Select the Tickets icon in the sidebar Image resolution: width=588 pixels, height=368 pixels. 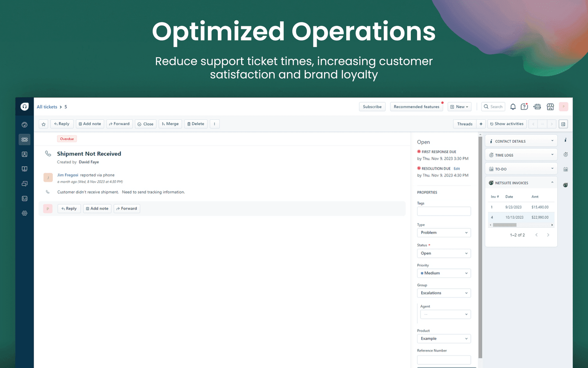(x=25, y=139)
